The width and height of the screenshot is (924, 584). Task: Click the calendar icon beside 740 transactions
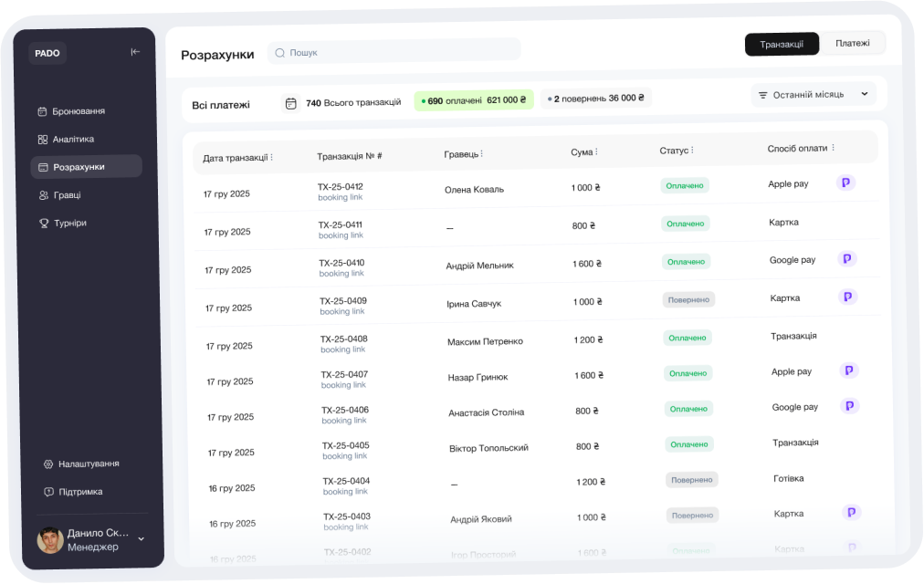pyautogui.click(x=291, y=103)
